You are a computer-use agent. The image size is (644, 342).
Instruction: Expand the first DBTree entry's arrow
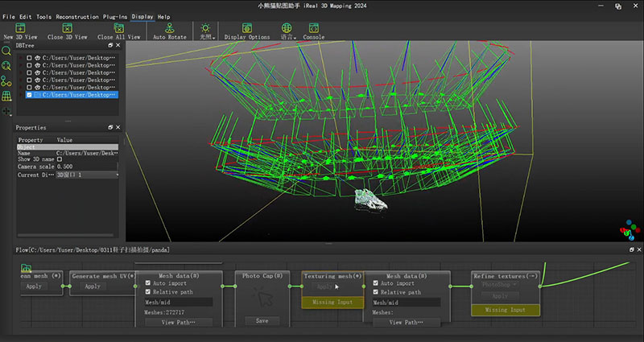coord(21,58)
